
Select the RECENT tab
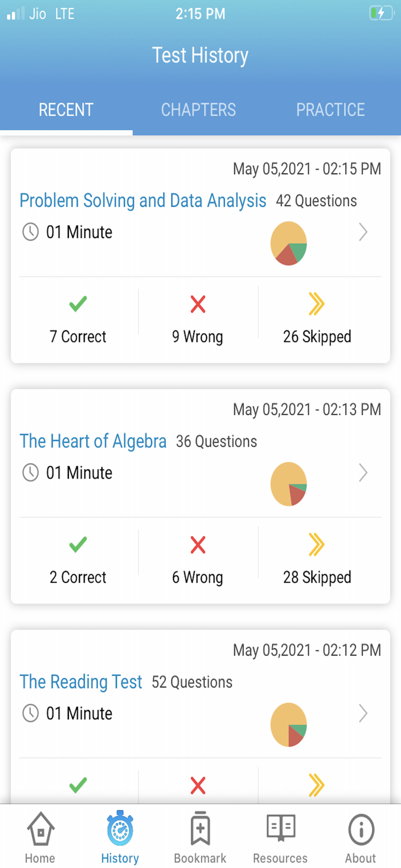pyautogui.click(x=65, y=110)
